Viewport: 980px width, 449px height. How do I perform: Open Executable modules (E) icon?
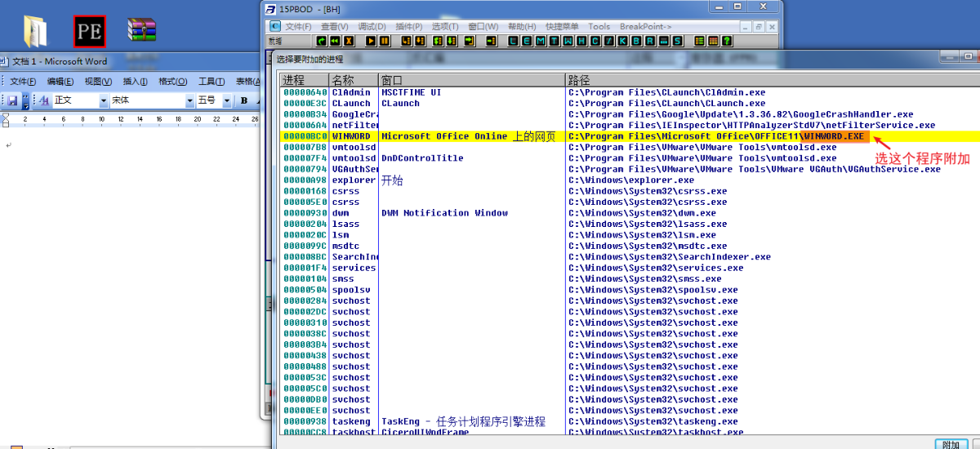(x=528, y=41)
